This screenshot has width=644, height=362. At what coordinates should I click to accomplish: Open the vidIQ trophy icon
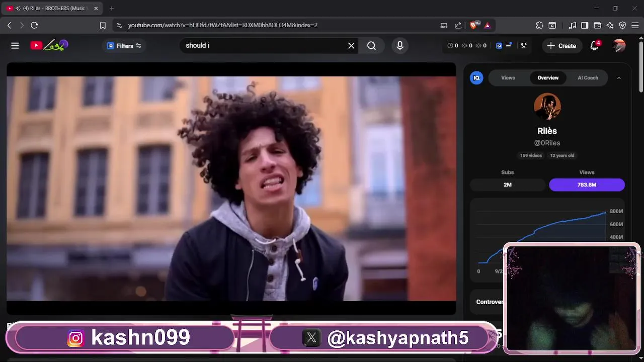pyautogui.click(x=524, y=46)
